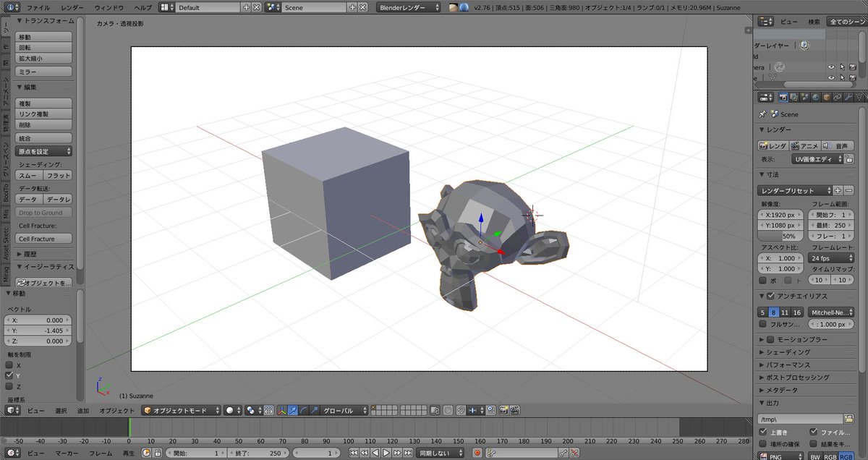Add a render preset with plus button
The height and width of the screenshot is (460, 868).
click(838, 190)
